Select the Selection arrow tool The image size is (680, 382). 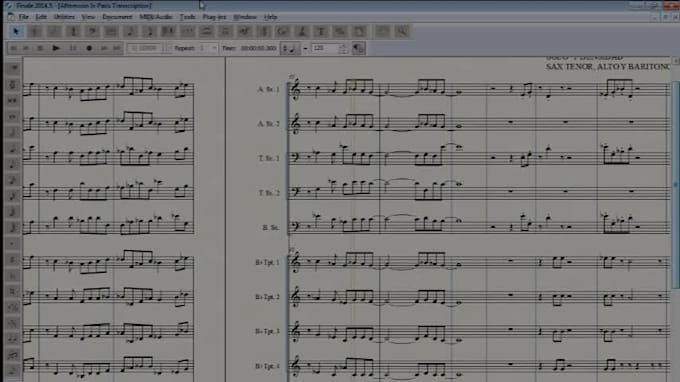16,32
